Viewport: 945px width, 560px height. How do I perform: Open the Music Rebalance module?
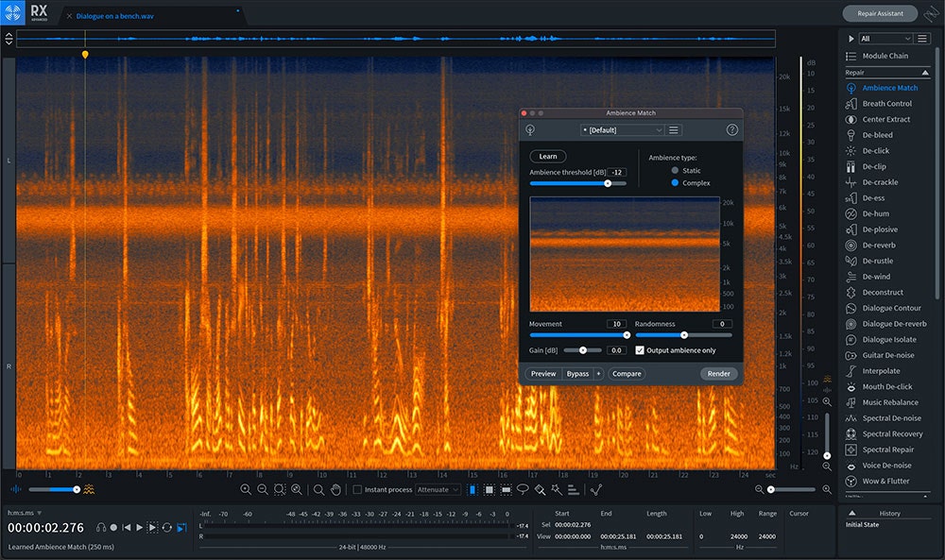[x=890, y=402]
